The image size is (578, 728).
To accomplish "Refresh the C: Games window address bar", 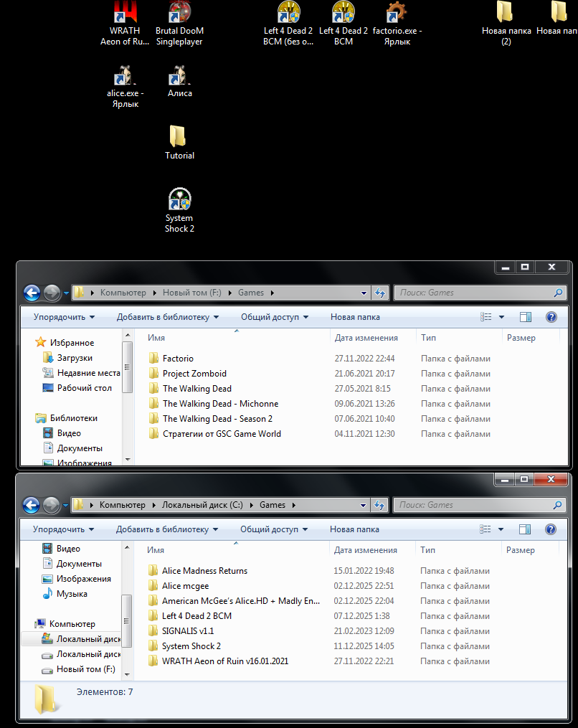I will pos(379,505).
